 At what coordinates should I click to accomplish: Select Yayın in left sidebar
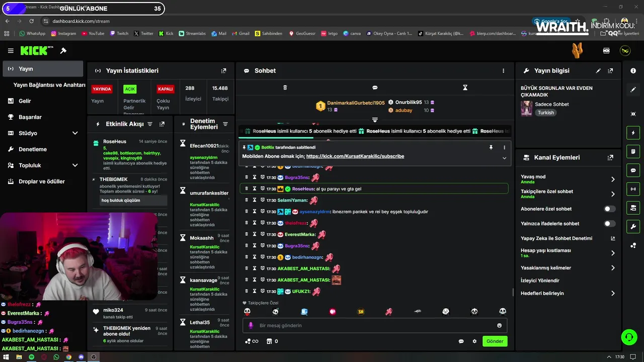coord(43,69)
